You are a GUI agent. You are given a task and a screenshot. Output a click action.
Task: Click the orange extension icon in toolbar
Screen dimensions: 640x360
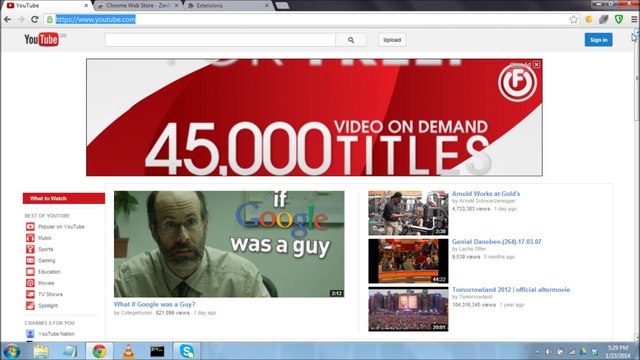589,19
